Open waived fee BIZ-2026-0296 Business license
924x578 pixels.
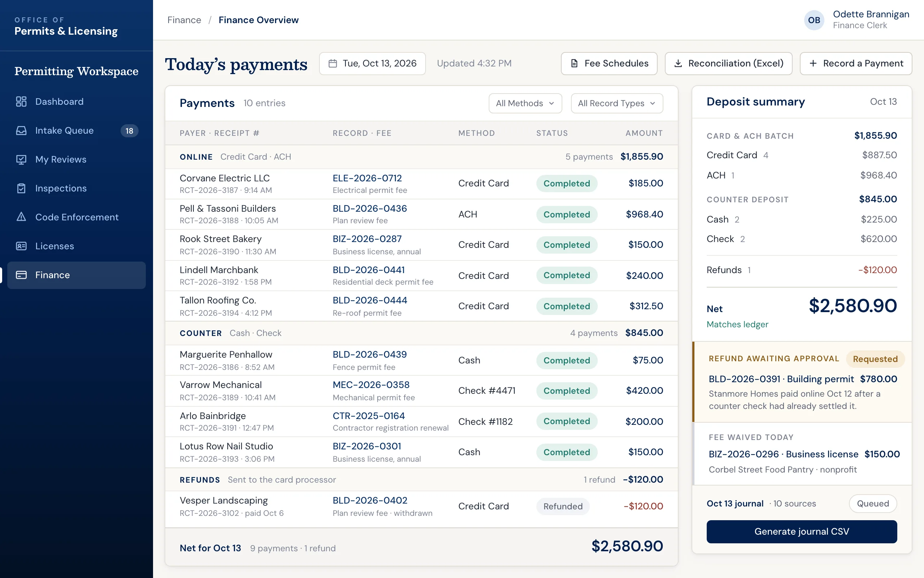pyautogui.click(x=783, y=454)
